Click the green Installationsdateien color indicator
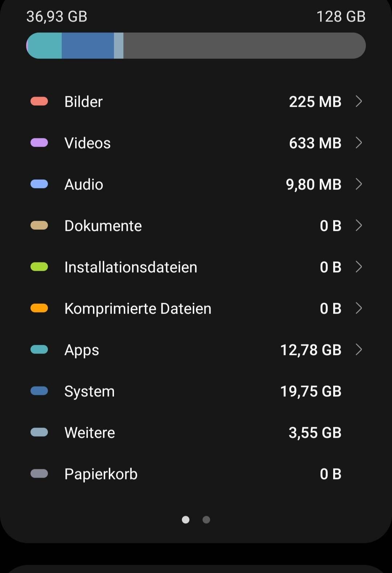 click(39, 267)
